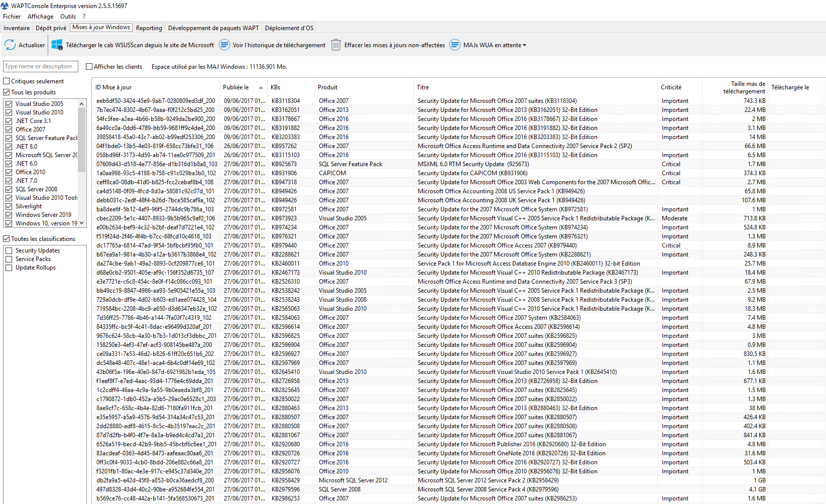This screenshot has height=504, width=826.
Task: Open the Outils menu
Action: pyautogui.click(x=68, y=17)
